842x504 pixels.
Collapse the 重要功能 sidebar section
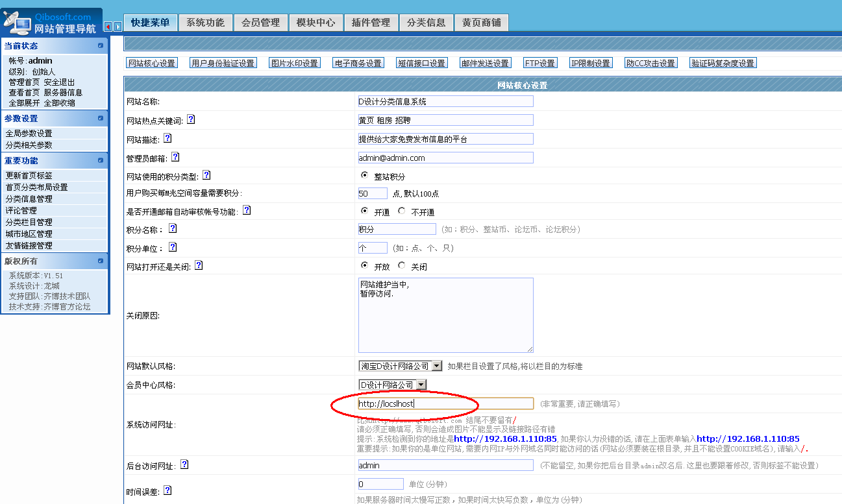tap(101, 160)
